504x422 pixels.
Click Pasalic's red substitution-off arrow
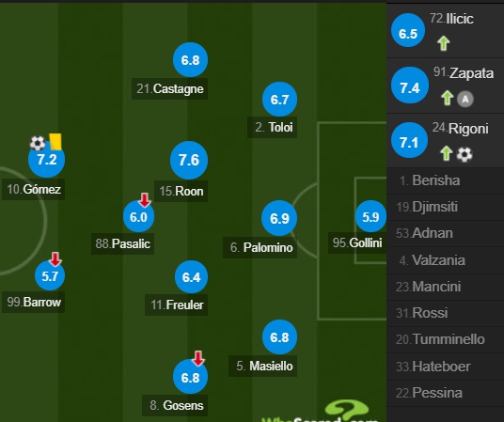coord(145,199)
